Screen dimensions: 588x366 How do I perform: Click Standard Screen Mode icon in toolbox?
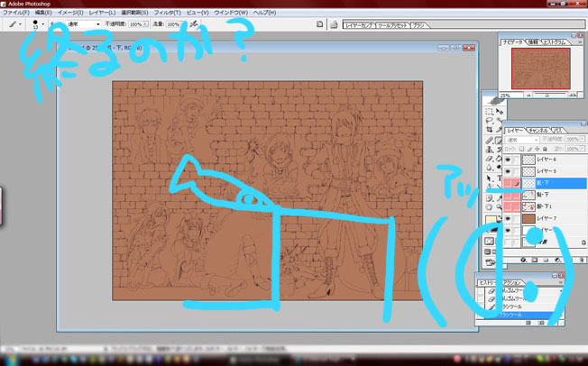[x=488, y=252]
